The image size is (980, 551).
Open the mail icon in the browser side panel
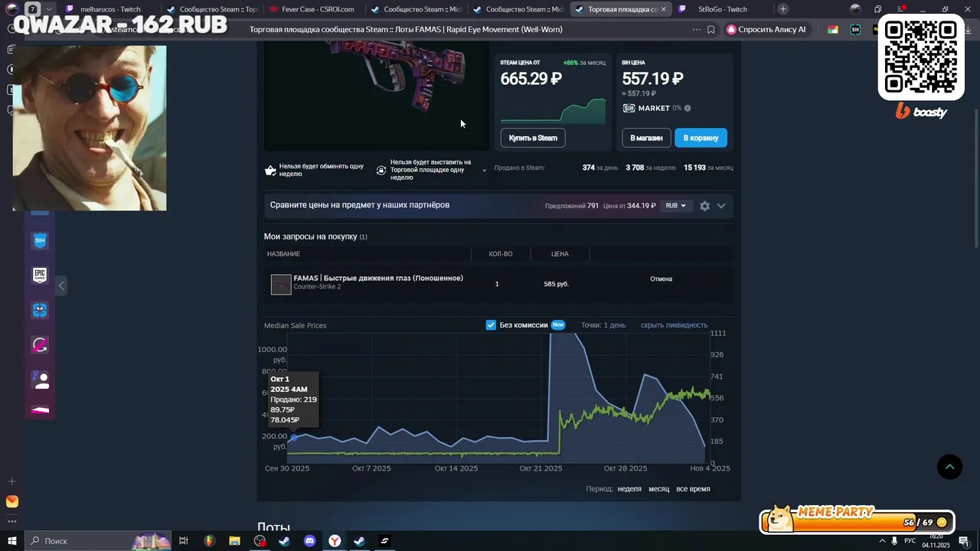pyautogui.click(x=11, y=501)
